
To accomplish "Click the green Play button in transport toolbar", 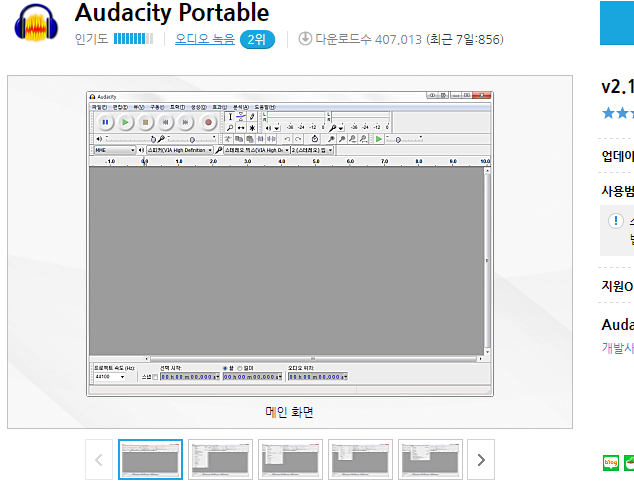I will pos(125,122).
